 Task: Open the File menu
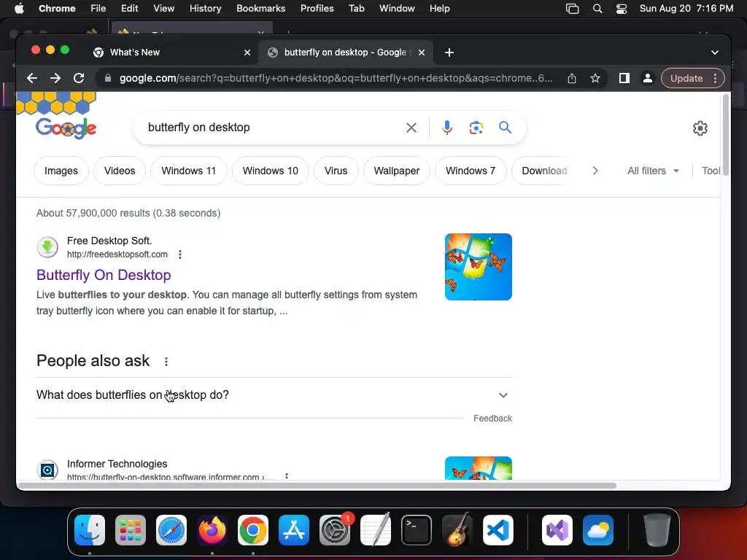(x=98, y=9)
